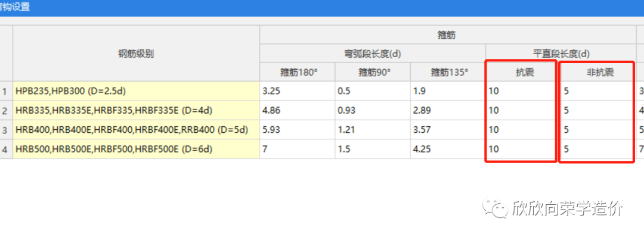Click the 钢筋级别 header cell
The height and width of the screenshot is (237, 644).
click(x=137, y=54)
